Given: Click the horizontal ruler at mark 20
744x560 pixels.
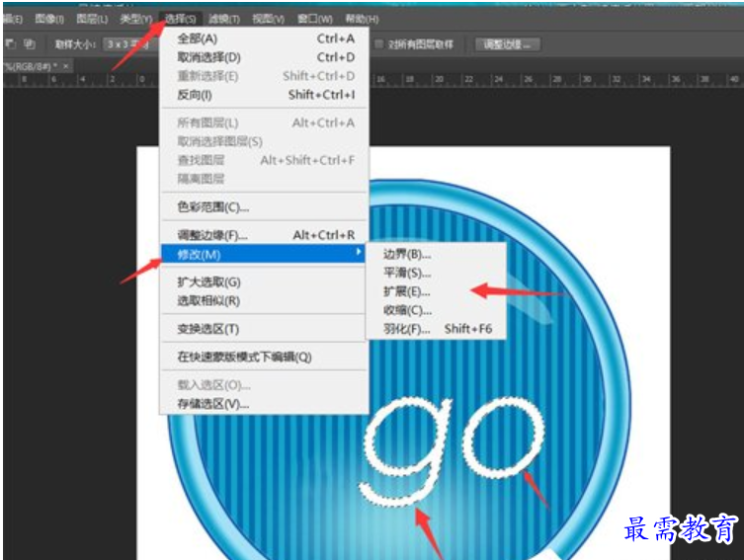Looking at the screenshot, I should pyautogui.click(x=439, y=80).
